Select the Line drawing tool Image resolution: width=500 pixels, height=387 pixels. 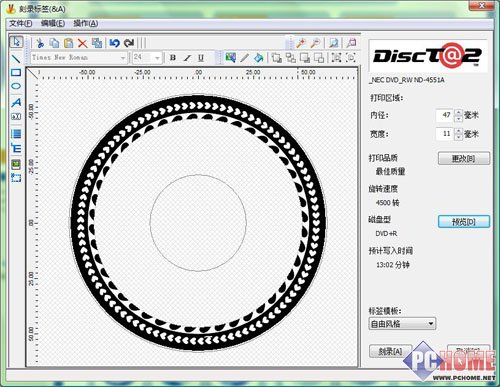coord(16,59)
